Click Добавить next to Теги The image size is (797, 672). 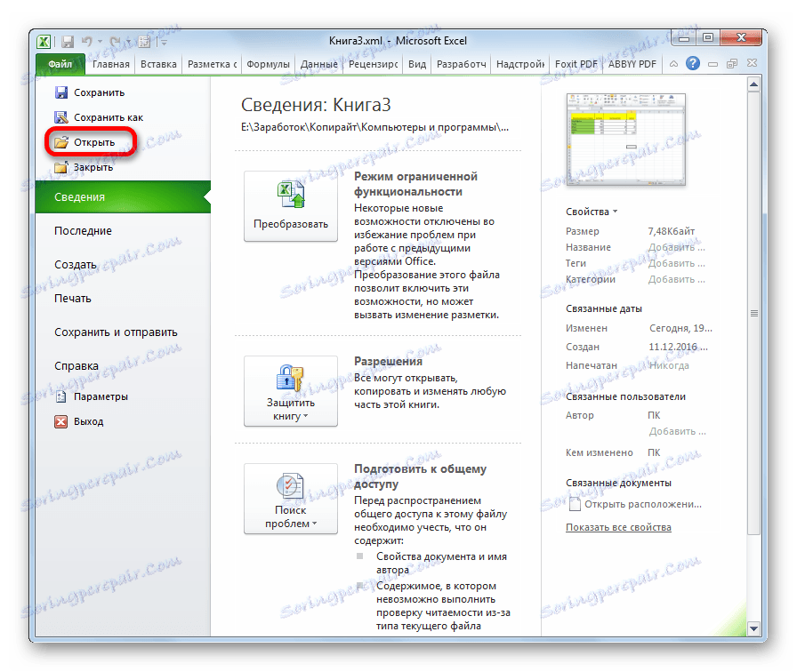pos(677,263)
